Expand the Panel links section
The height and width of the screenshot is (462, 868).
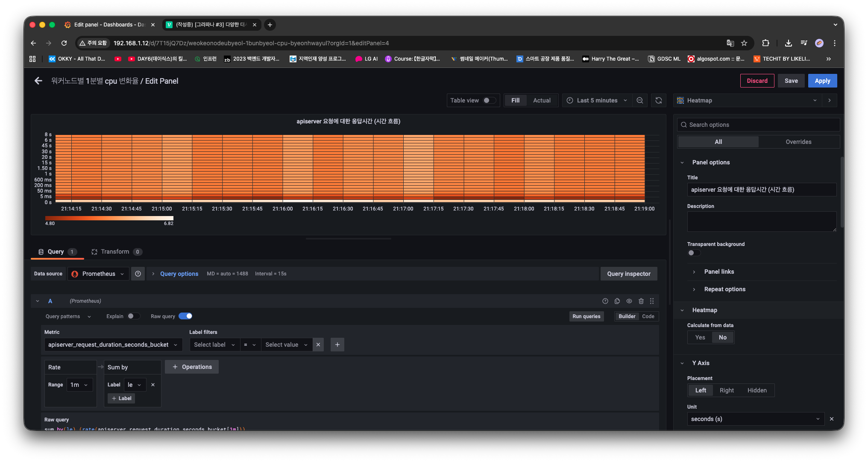click(719, 272)
